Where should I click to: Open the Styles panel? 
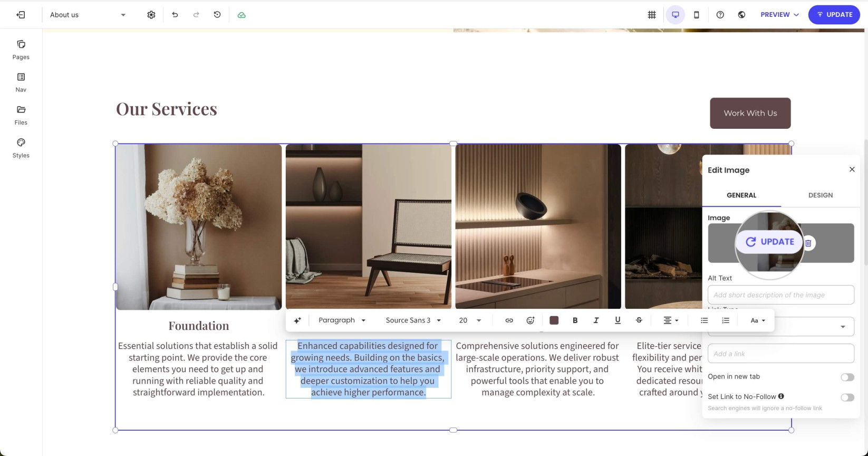[21, 148]
